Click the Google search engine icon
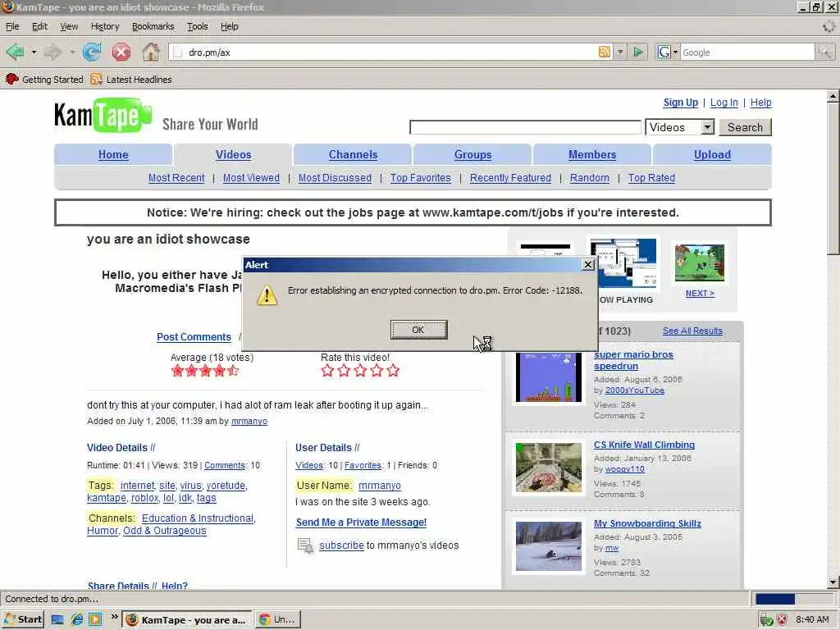 tap(664, 52)
